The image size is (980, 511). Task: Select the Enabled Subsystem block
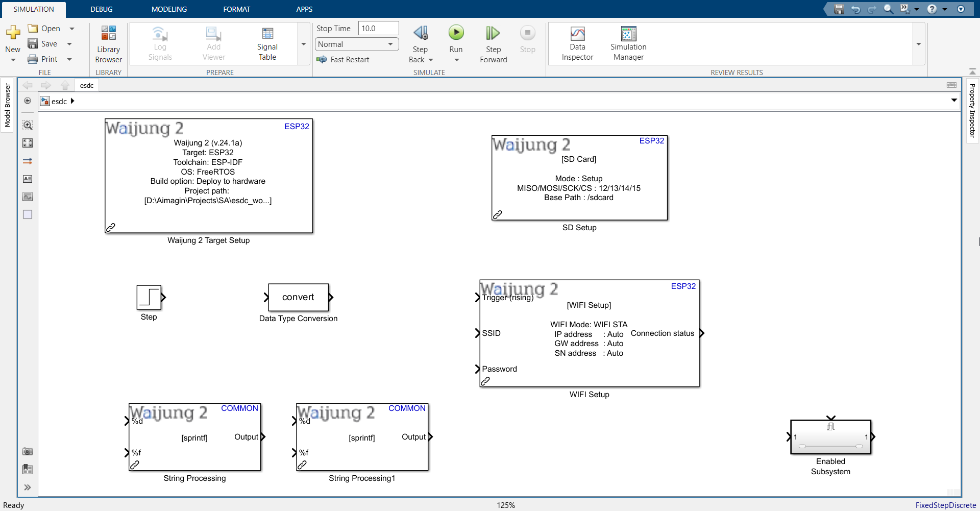[x=830, y=437]
